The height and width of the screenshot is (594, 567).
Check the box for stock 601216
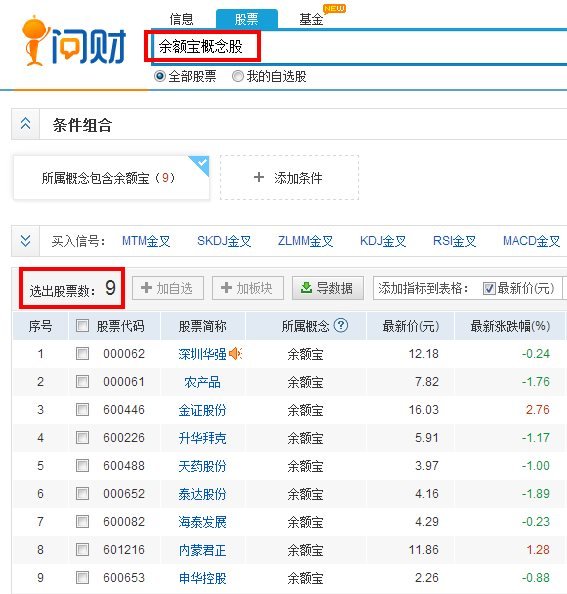(x=82, y=550)
